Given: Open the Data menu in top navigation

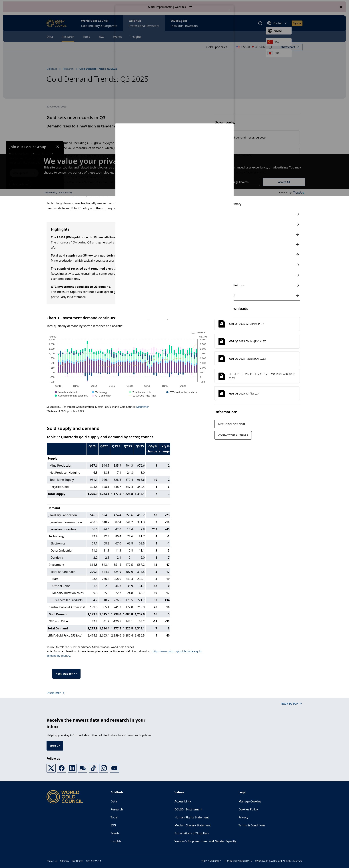Looking at the screenshot, I should [50, 37].
